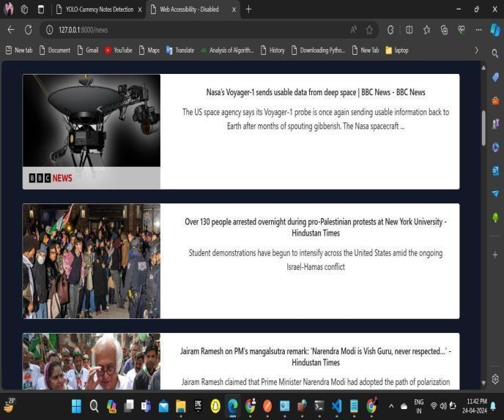
Task: Open sidebar Tools briefcase icon
Action: pos(495,101)
